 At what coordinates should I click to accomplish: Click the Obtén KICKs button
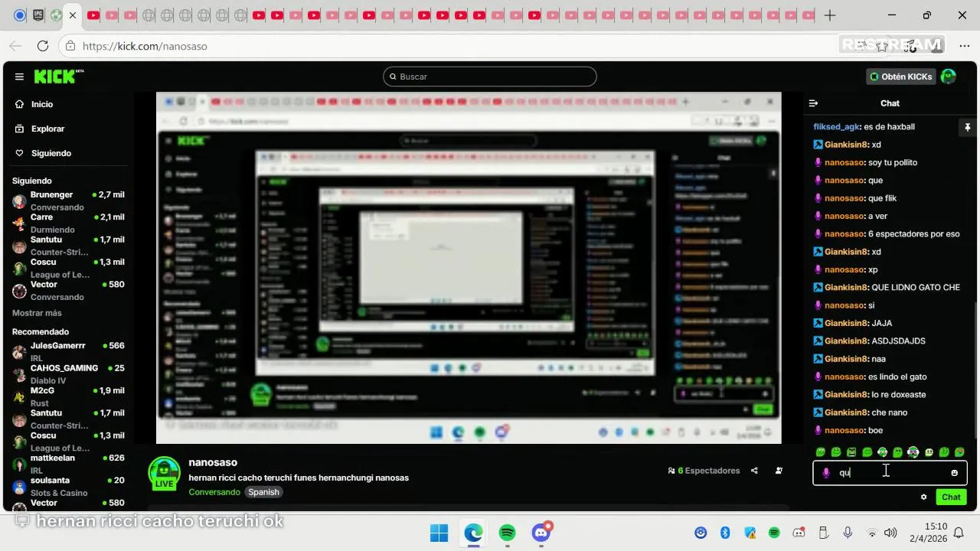[901, 77]
